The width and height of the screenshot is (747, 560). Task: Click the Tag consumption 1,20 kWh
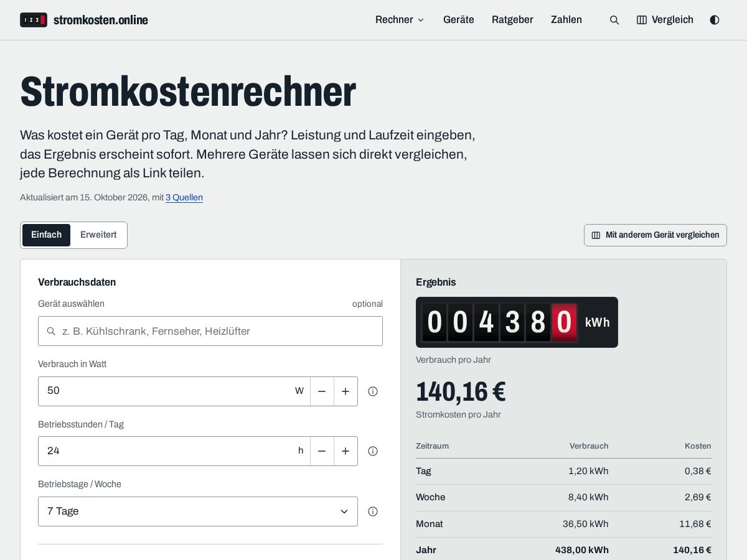pyautogui.click(x=588, y=471)
